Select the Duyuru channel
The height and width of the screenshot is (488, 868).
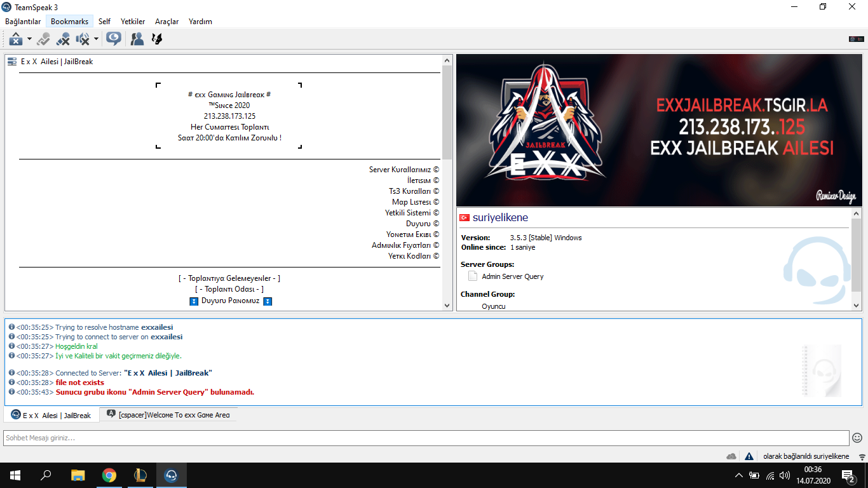click(423, 224)
